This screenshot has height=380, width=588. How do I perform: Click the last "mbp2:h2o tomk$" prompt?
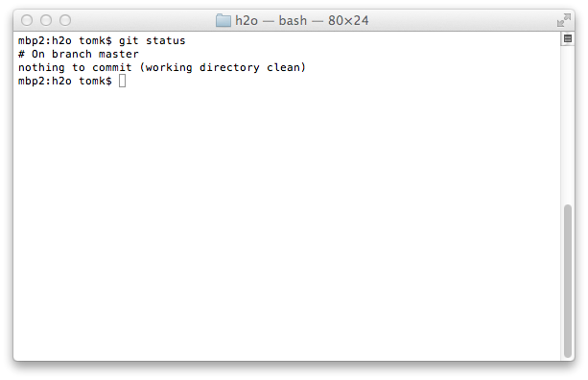(x=65, y=81)
